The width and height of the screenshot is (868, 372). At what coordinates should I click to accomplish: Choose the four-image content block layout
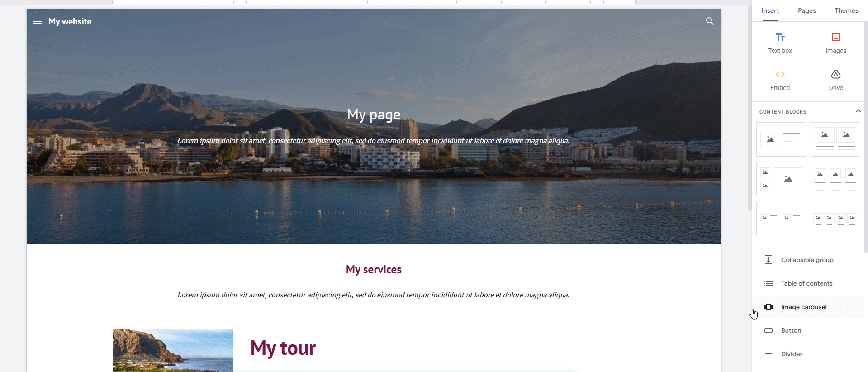[x=835, y=219]
